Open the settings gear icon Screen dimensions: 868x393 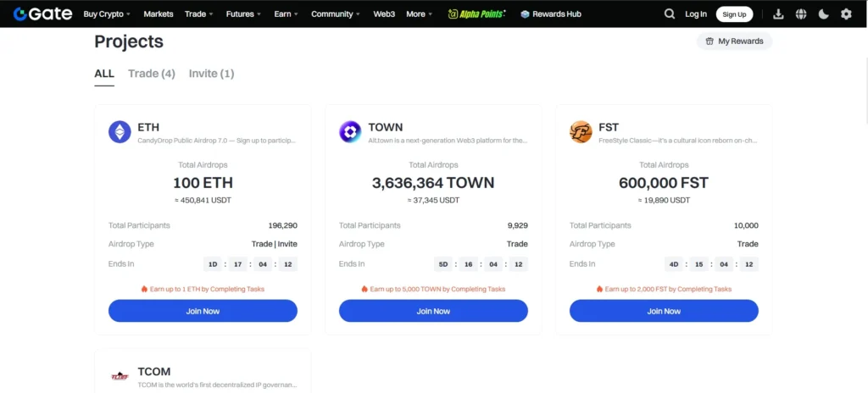pos(846,14)
